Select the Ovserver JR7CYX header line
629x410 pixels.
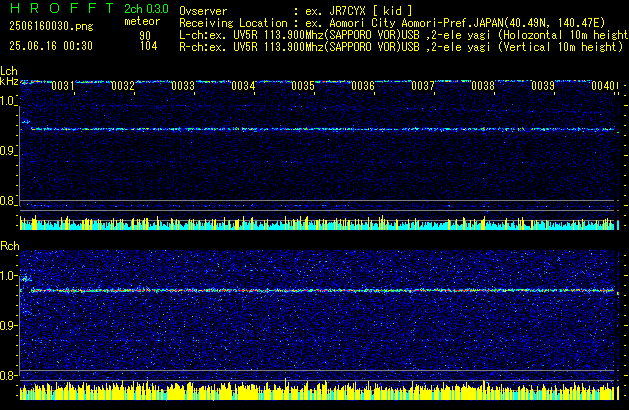click(x=296, y=11)
